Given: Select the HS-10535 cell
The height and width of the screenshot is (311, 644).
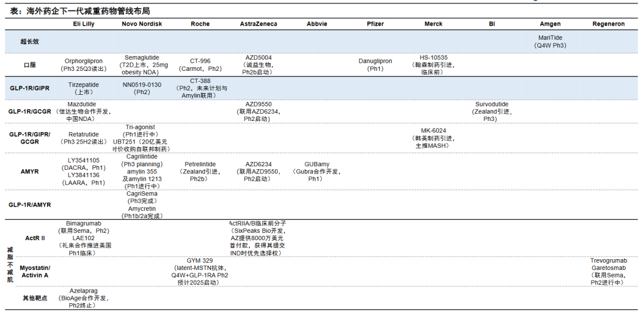Looking at the screenshot, I should pos(434,65).
